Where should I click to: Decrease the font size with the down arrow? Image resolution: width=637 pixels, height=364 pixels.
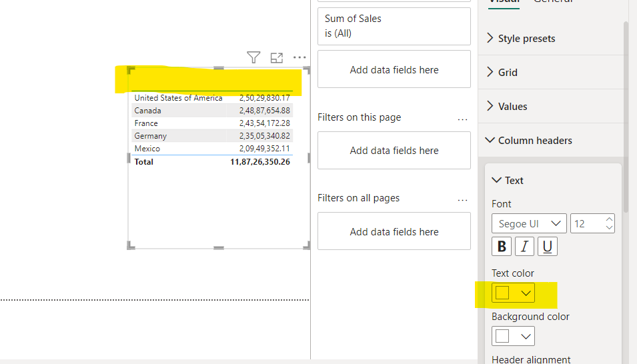tap(609, 227)
